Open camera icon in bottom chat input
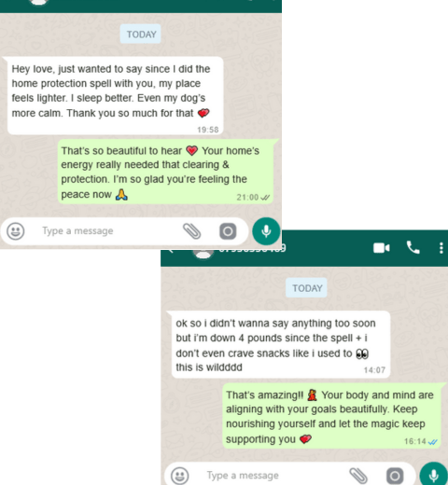Screen dimensions: 448x485 [395, 476]
